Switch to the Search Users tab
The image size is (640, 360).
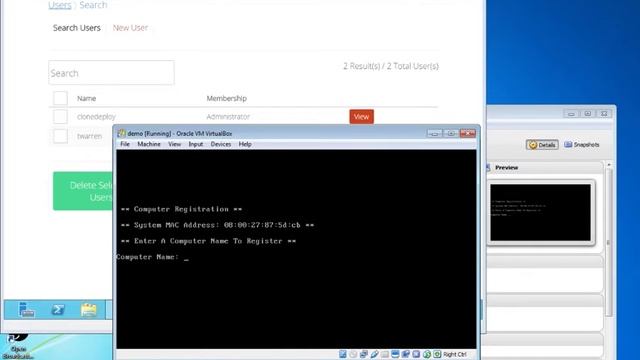77,28
